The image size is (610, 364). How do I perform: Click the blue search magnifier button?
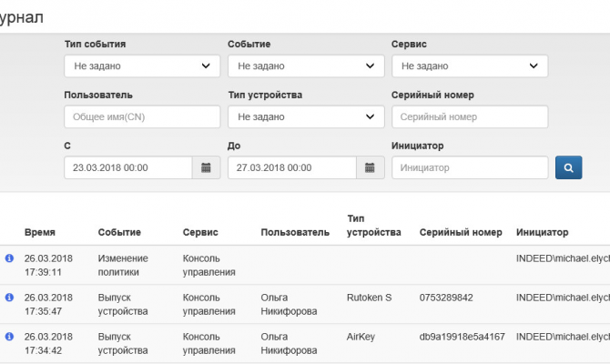[x=568, y=168]
